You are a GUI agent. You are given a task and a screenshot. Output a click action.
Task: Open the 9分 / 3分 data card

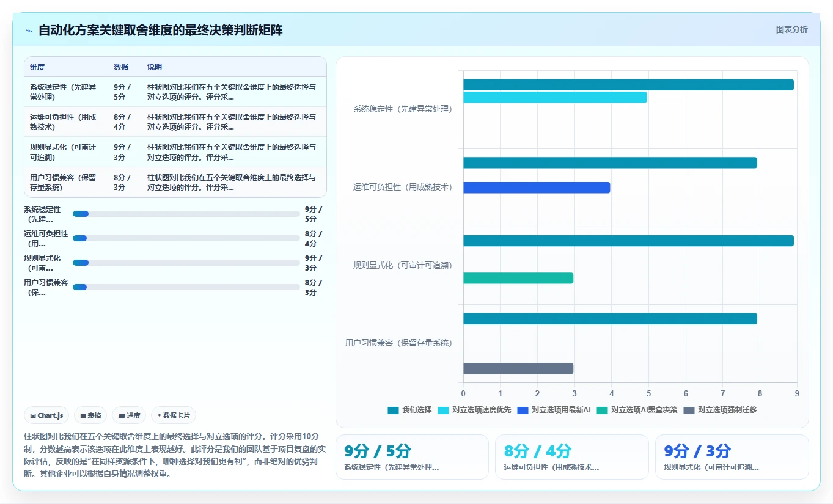coord(732,457)
